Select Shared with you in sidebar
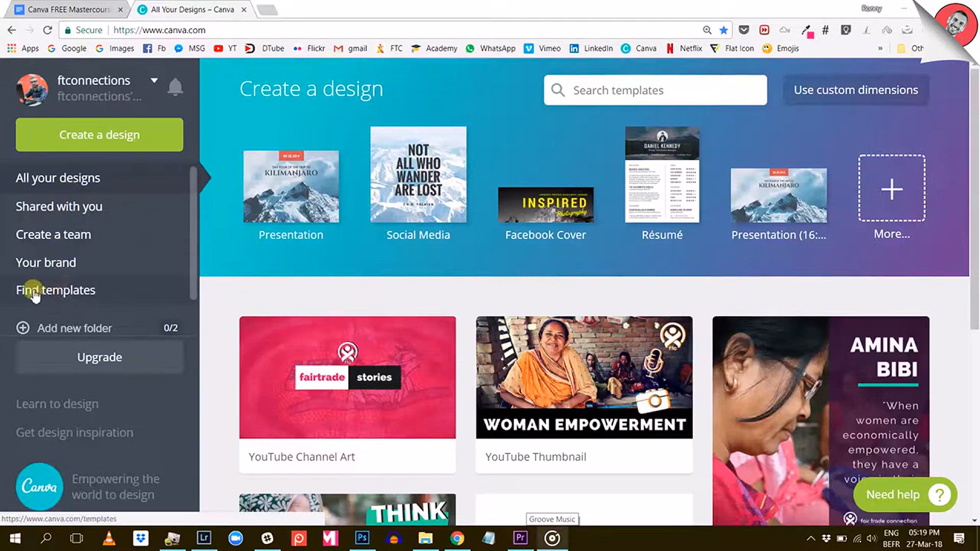This screenshot has height=551, width=980. coord(59,206)
